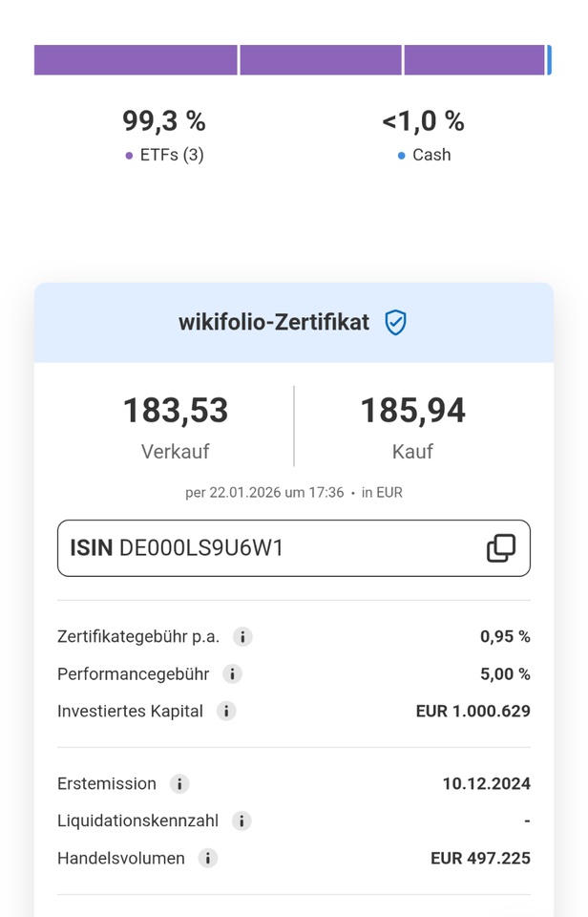Select the third purple allocation bar segment

point(474,59)
